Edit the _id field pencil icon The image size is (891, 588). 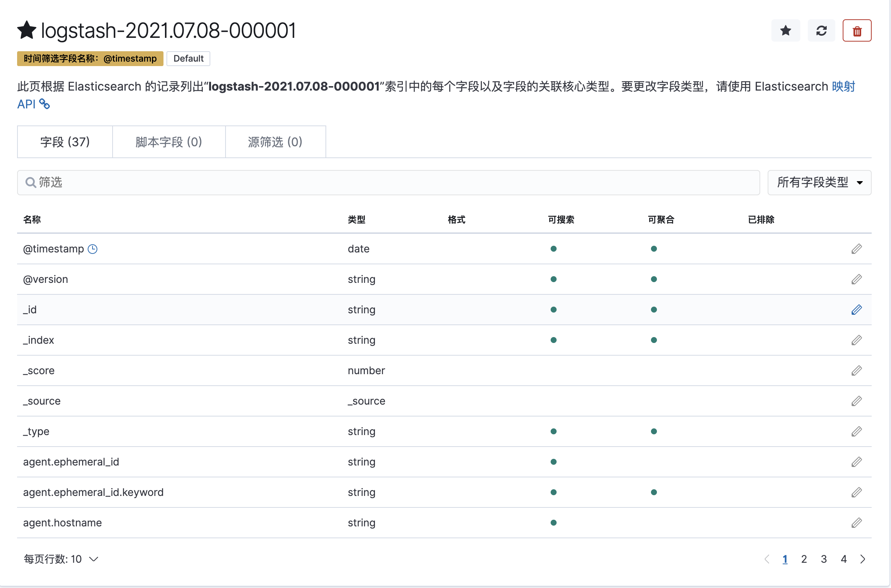856,310
